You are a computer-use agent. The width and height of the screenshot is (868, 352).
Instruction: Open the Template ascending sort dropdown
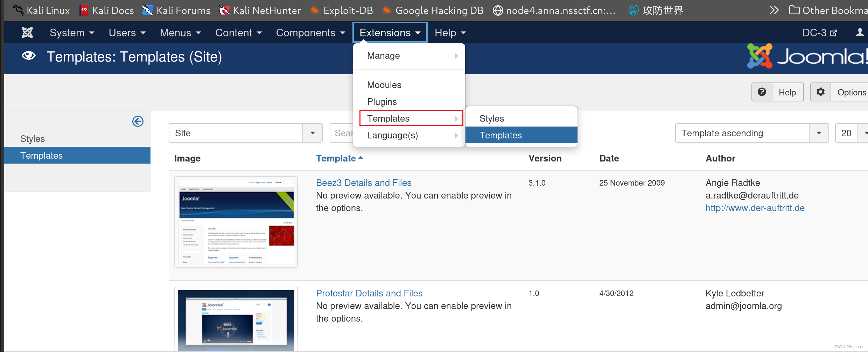[x=752, y=133]
